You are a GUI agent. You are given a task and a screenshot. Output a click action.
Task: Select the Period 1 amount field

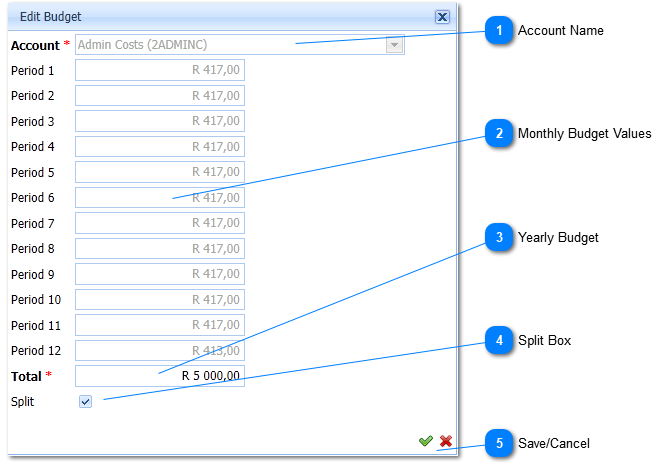coord(160,70)
